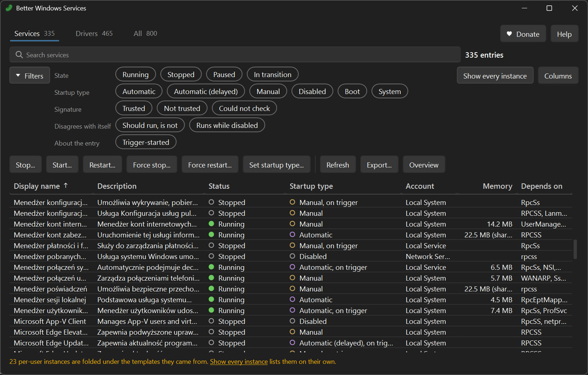
Task: Click the vertical scrollbar thumb
Action: click(x=575, y=249)
